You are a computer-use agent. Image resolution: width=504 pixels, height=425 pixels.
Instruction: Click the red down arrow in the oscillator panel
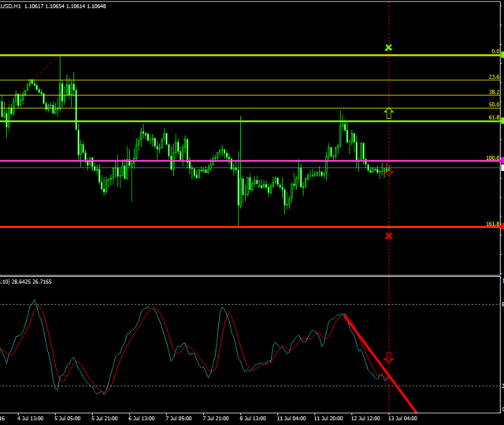[388, 358]
